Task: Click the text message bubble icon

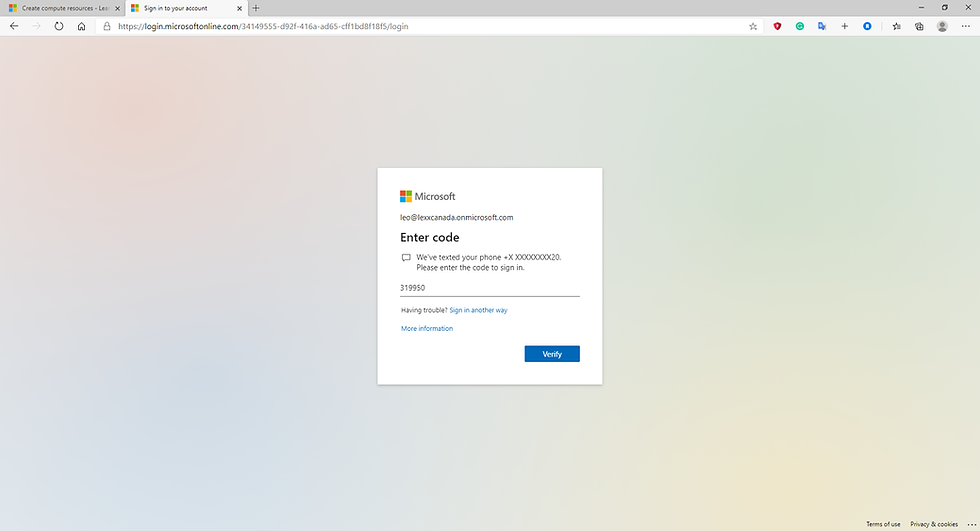Action: 406,257
